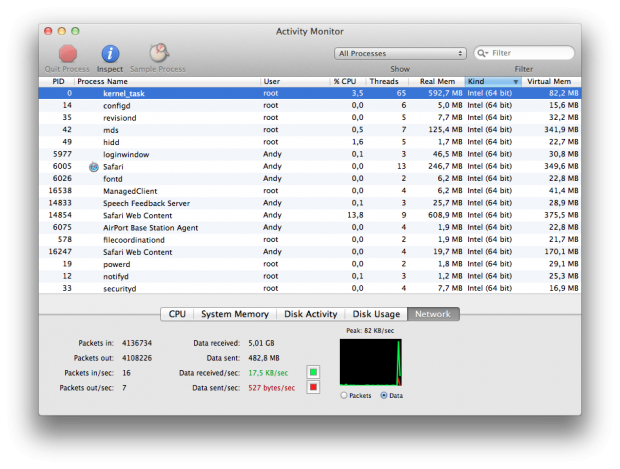Toggle sort arrow on Kind column
The height and width of the screenshot is (469, 620).
(x=516, y=82)
